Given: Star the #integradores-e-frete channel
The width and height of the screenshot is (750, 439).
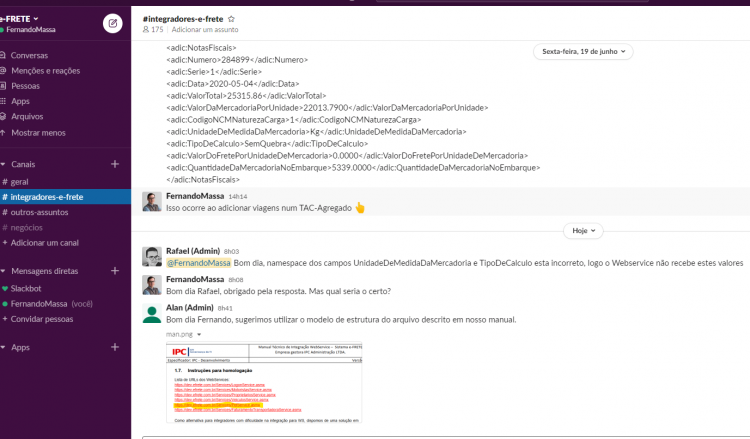Looking at the screenshot, I should tap(232, 19).
